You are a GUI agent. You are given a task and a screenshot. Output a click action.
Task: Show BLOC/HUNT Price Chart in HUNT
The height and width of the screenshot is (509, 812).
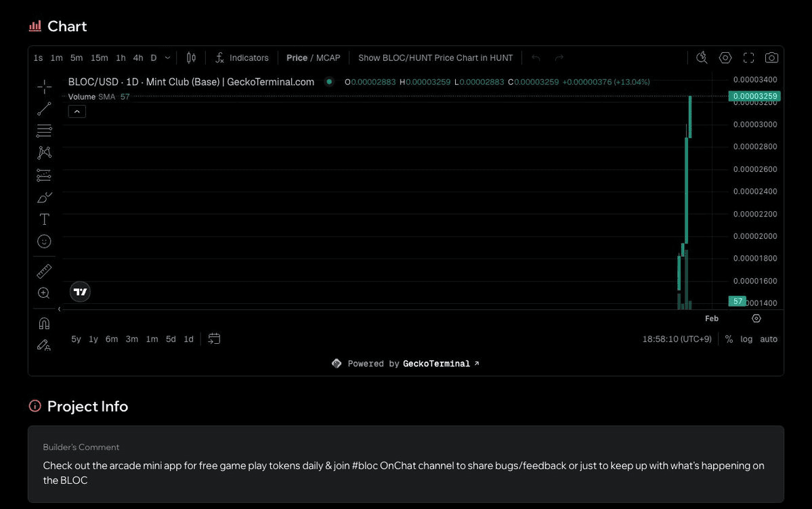[x=435, y=58]
